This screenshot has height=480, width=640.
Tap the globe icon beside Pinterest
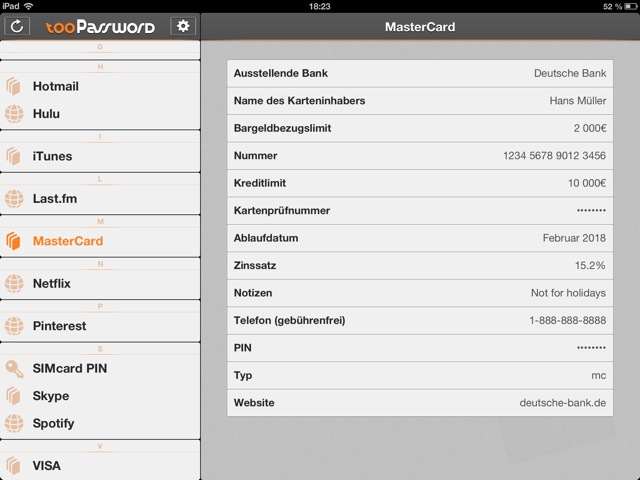point(14,326)
